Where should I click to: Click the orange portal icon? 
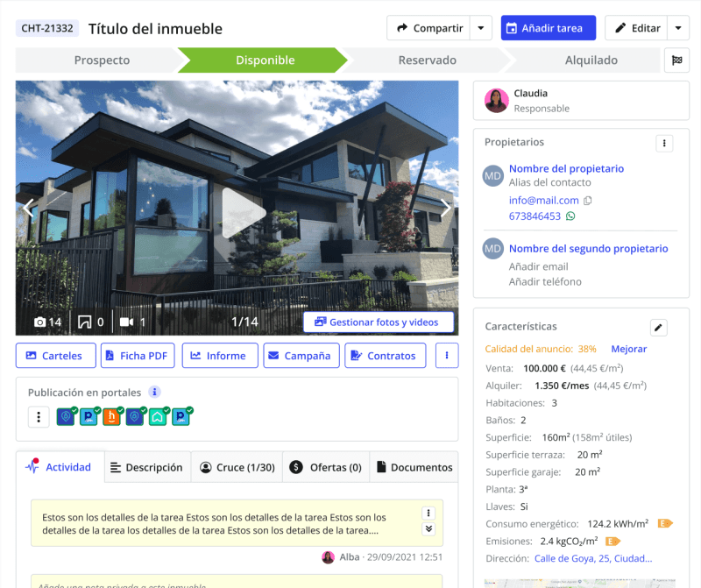pyautogui.click(x=111, y=417)
